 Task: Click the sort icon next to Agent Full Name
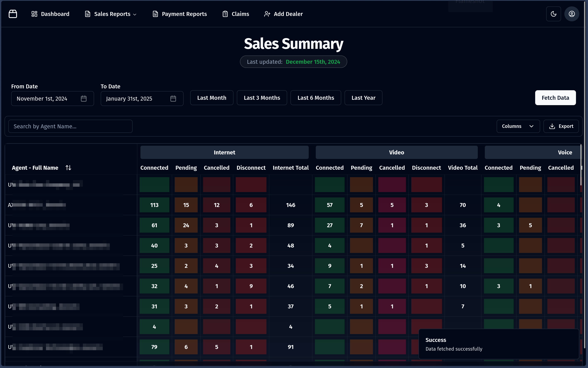(68, 167)
